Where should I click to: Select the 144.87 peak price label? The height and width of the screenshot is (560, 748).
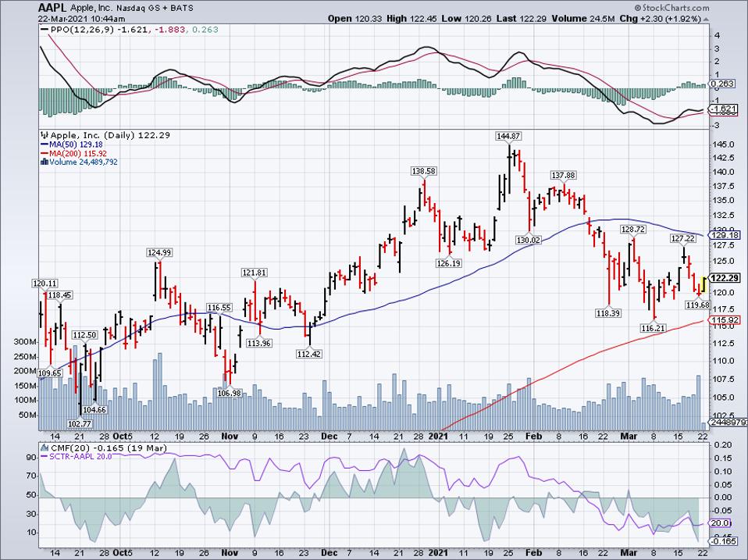tap(508, 136)
